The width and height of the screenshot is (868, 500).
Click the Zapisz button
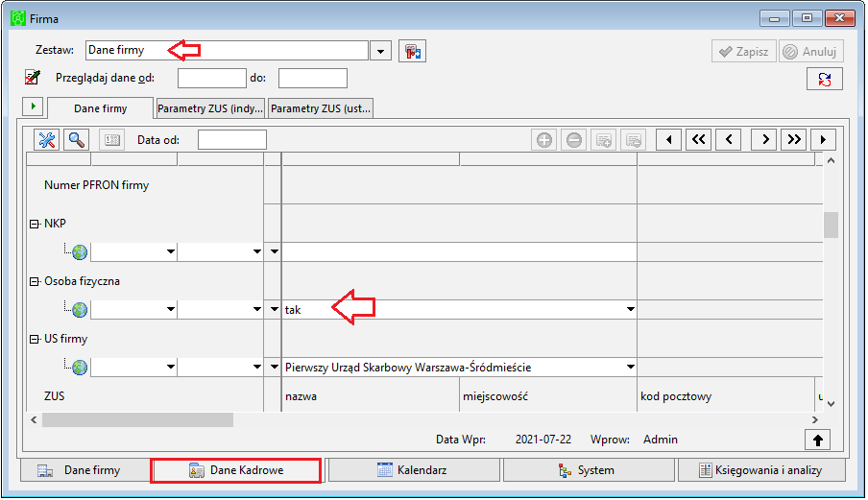pyautogui.click(x=743, y=52)
